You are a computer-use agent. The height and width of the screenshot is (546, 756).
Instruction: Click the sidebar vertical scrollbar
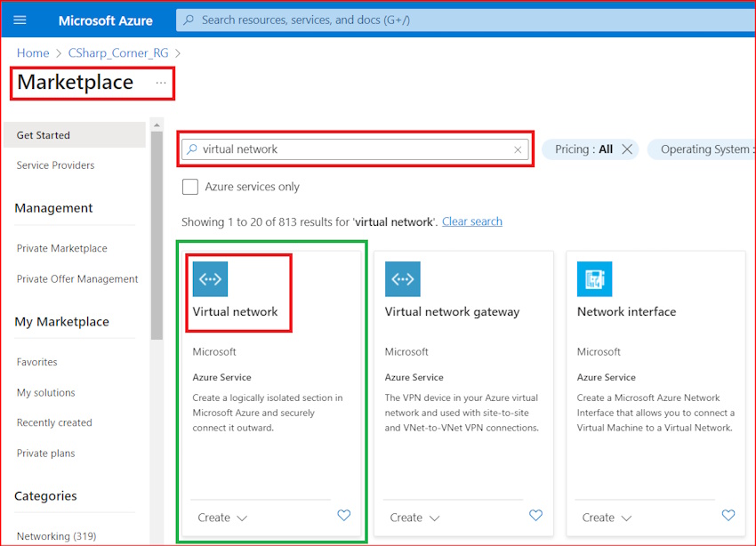click(x=157, y=231)
